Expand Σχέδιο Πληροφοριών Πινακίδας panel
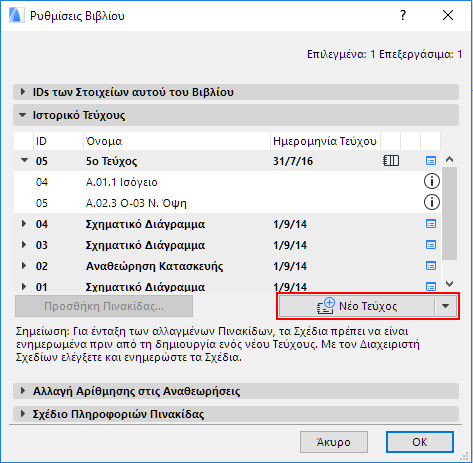The height and width of the screenshot is (463, 473). tap(23, 414)
